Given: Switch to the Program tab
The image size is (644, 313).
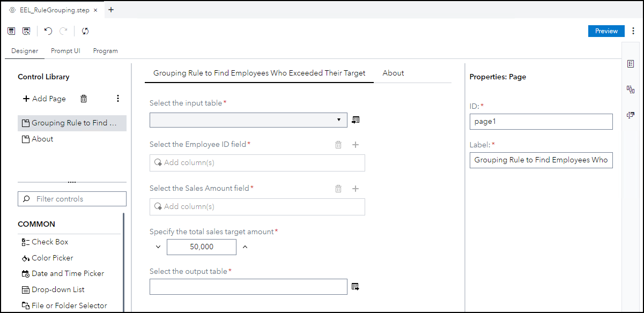Looking at the screenshot, I should [106, 51].
